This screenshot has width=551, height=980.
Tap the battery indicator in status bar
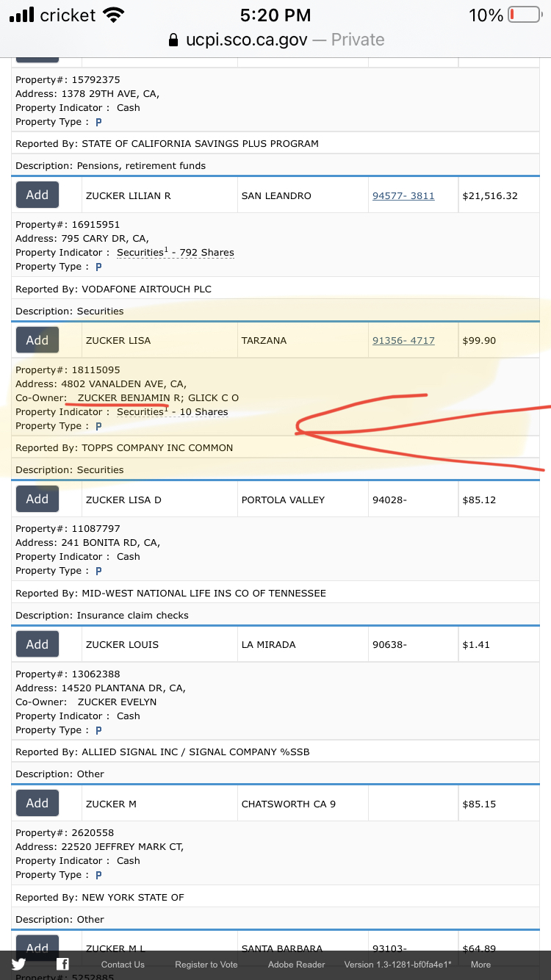point(525,15)
